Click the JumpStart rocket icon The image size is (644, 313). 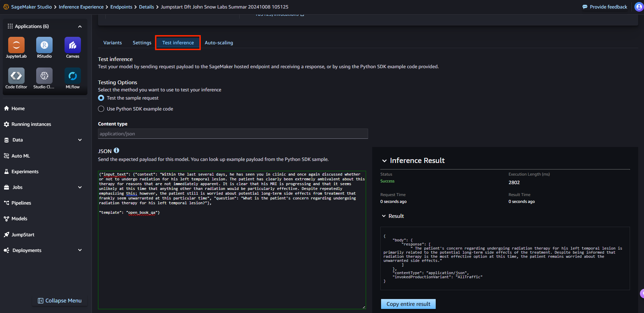(x=6, y=235)
